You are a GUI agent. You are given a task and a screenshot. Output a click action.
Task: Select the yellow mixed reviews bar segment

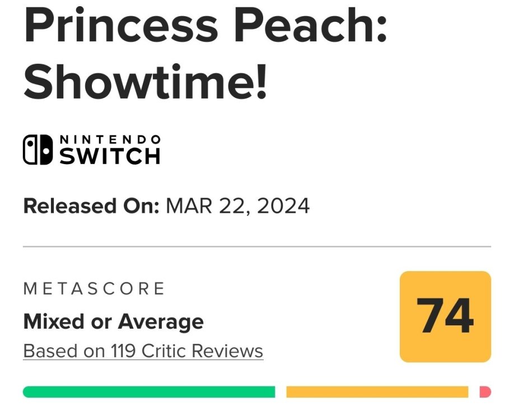point(377,392)
